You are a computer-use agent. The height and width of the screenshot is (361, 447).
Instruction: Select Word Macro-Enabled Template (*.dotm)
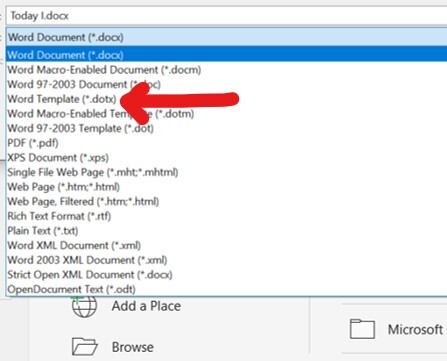(101, 114)
